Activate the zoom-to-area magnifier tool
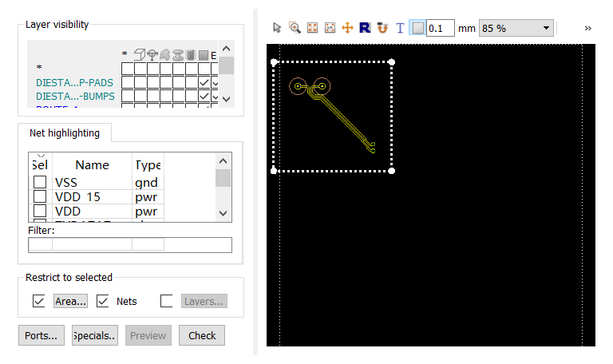 point(295,28)
